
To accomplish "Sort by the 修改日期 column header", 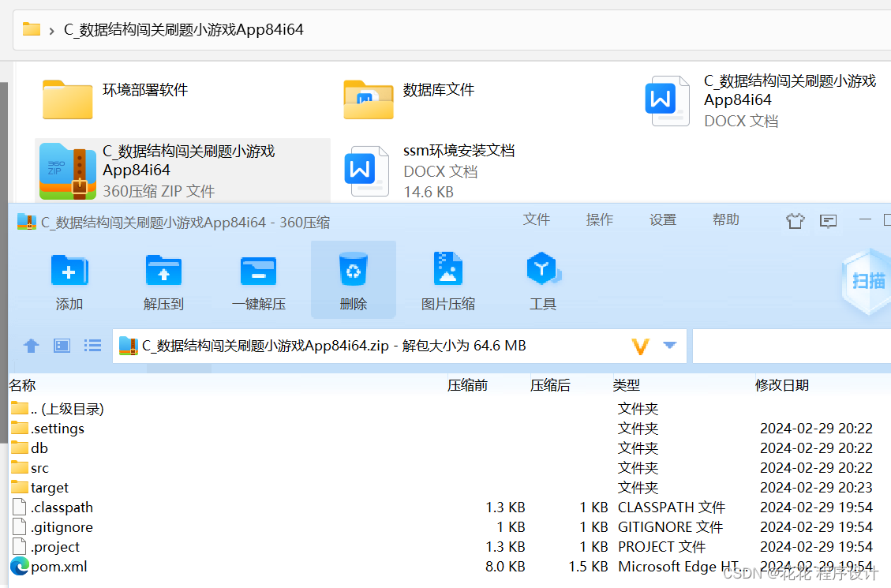I will pos(782,384).
